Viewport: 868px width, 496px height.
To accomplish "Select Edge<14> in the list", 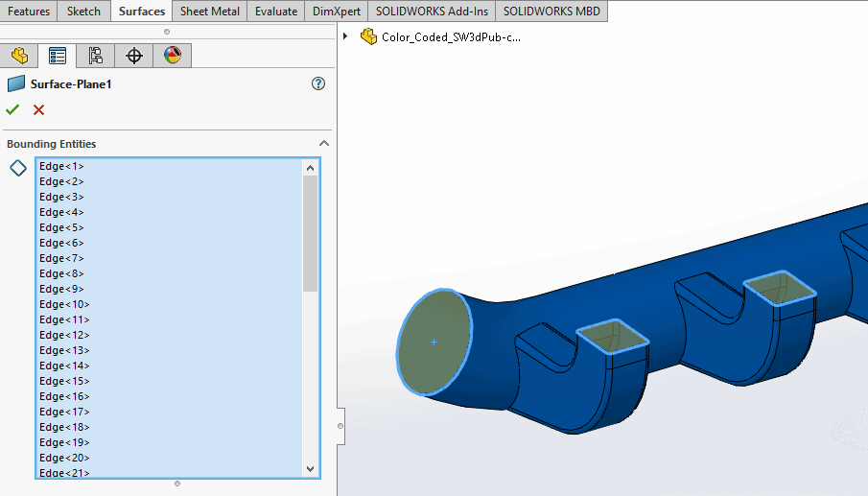I will pos(170,366).
